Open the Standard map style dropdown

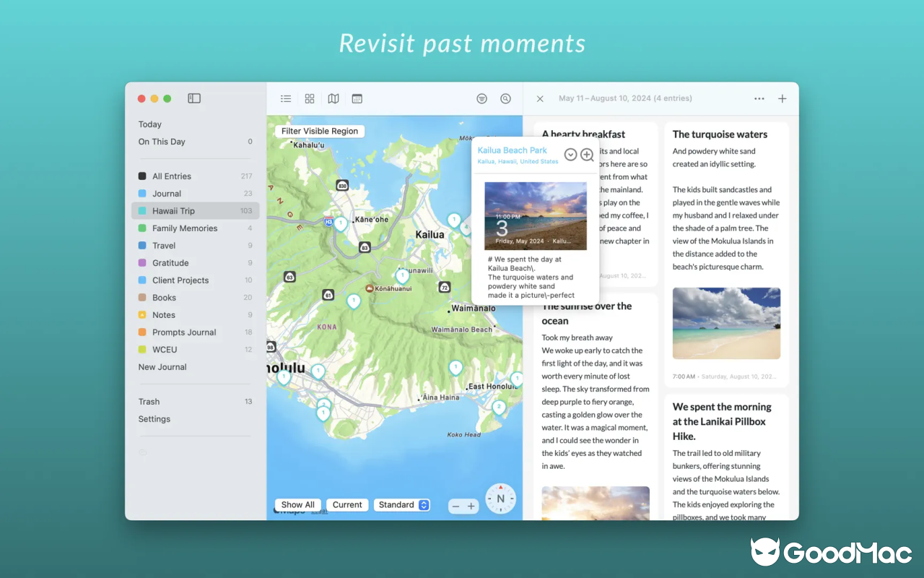click(402, 505)
